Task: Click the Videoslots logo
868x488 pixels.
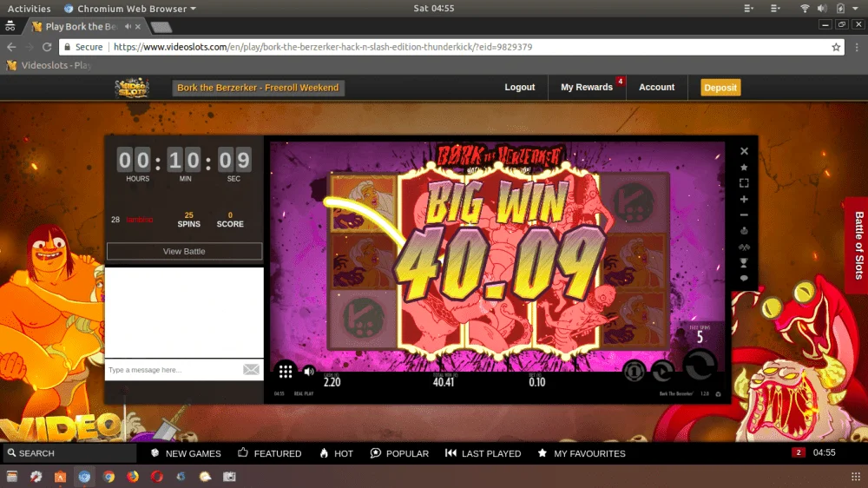Action: point(132,88)
